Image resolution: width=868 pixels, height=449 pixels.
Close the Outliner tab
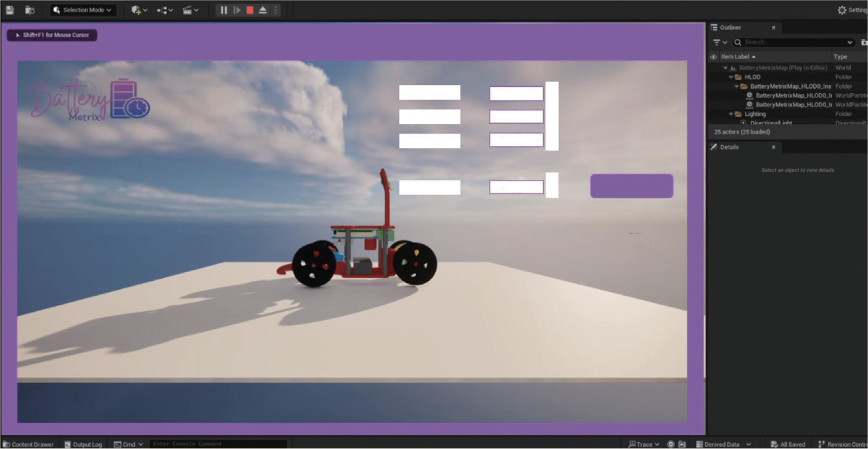coord(774,27)
